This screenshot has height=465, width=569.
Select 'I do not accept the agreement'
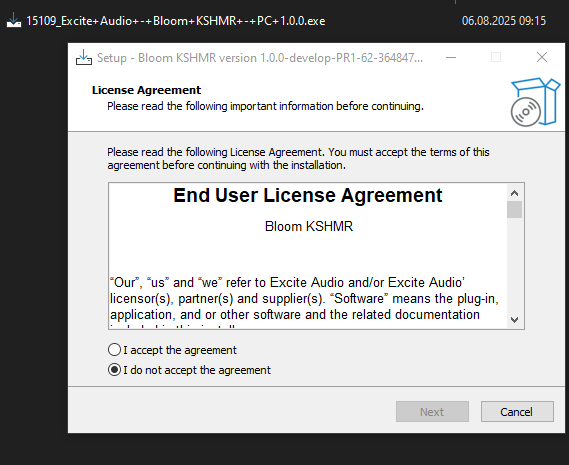click(189, 370)
